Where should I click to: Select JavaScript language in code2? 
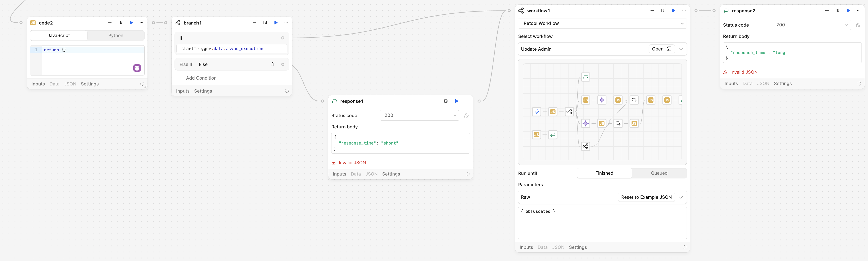(x=59, y=35)
